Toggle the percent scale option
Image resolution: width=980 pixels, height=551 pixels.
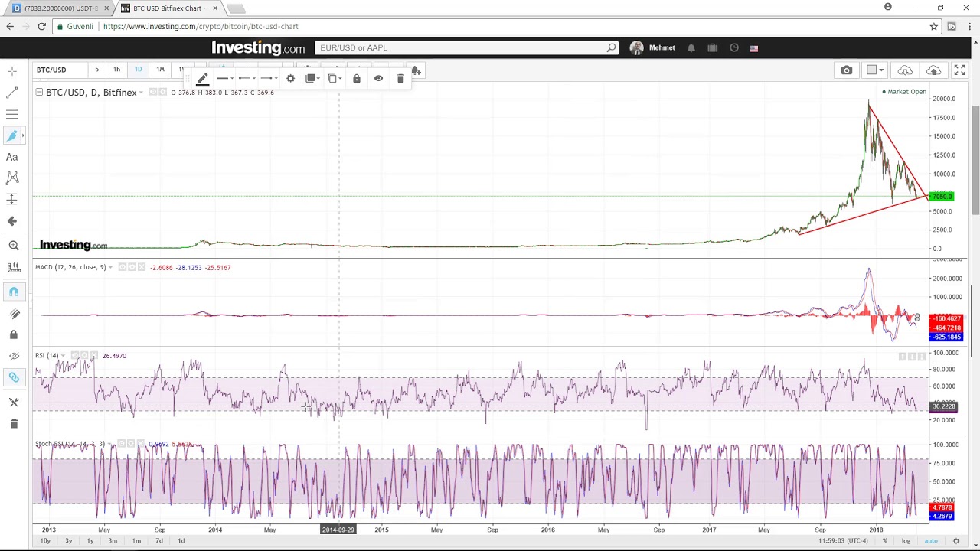tap(884, 541)
